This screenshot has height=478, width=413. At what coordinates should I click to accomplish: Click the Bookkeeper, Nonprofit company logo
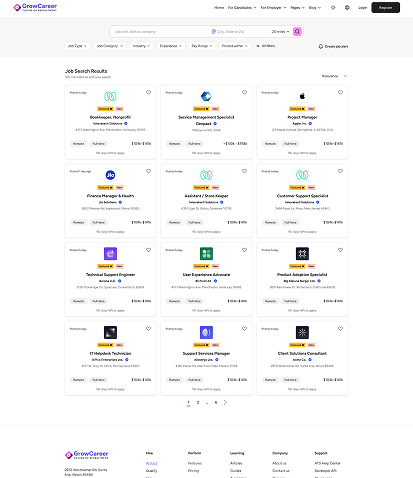coord(110,96)
